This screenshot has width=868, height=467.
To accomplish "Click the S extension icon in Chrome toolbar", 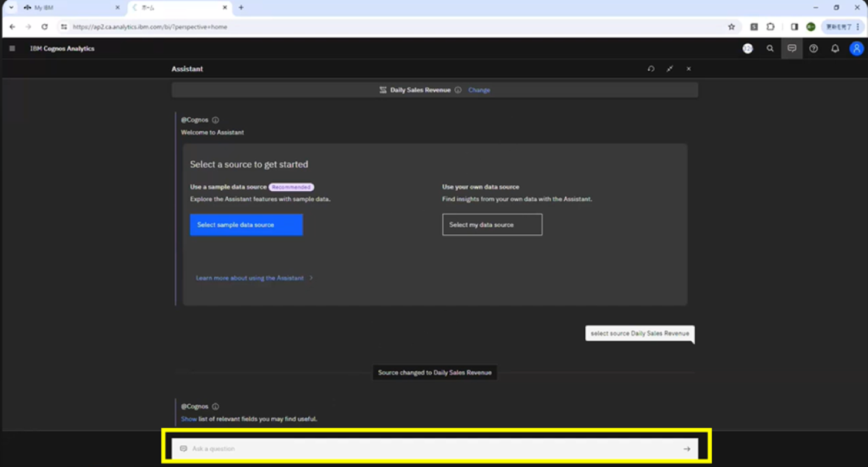I will pos(754,27).
